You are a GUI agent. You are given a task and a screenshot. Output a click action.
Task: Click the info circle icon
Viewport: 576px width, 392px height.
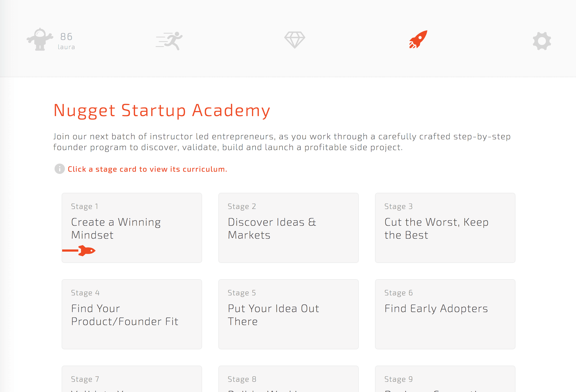tap(59, 169)
